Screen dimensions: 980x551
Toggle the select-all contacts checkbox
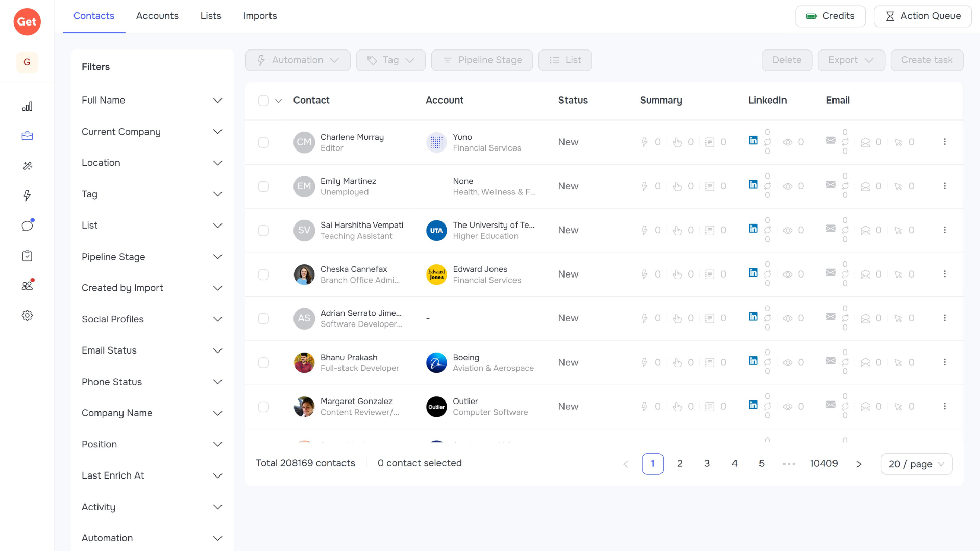click(x=263, y=101)
